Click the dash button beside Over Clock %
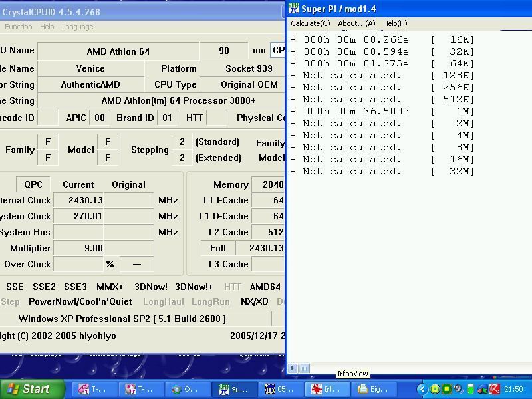The height and width of the screenshot is (399, 532). [137, 264]
